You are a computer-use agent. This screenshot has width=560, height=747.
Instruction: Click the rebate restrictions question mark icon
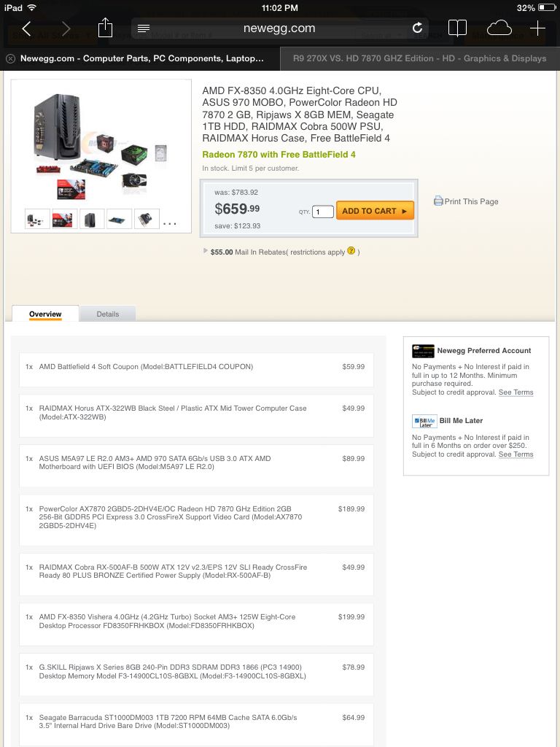tap(351, 251)
